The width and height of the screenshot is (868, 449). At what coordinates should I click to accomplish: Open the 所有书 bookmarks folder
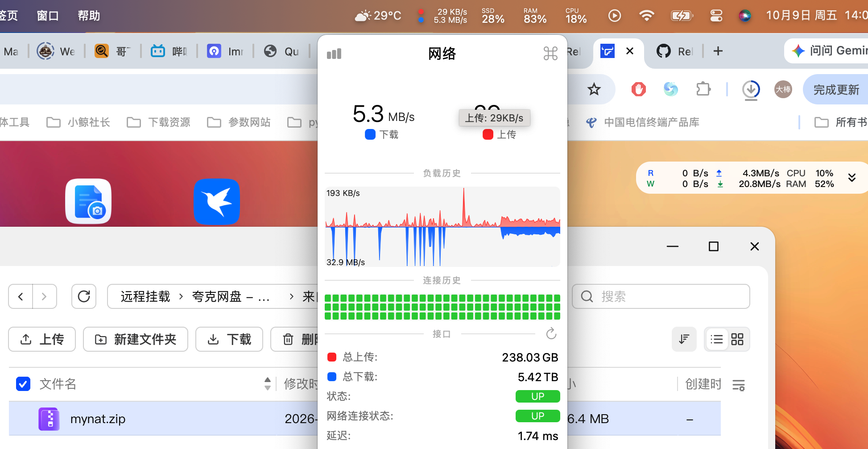[840, 122]
